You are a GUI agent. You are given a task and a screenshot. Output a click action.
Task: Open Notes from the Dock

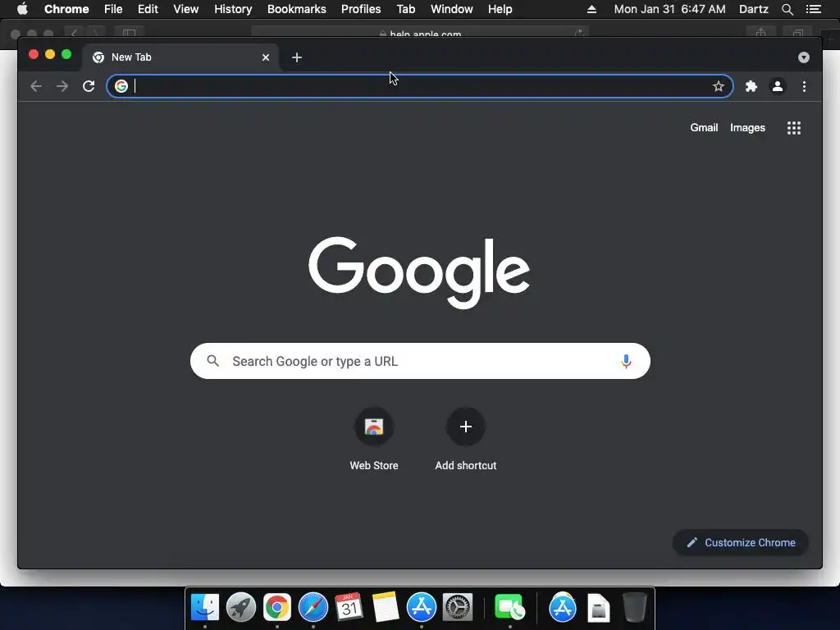click(x=386, y=608)
